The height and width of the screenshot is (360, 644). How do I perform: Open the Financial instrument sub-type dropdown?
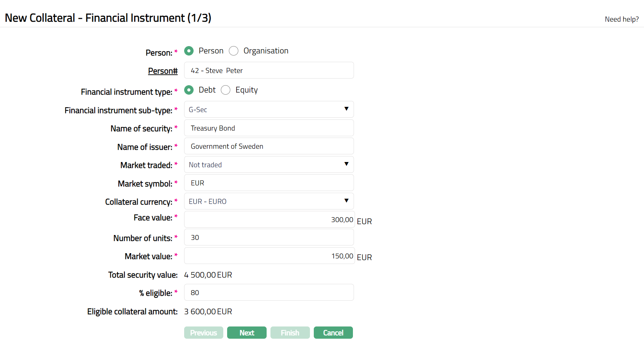[269, 110]
